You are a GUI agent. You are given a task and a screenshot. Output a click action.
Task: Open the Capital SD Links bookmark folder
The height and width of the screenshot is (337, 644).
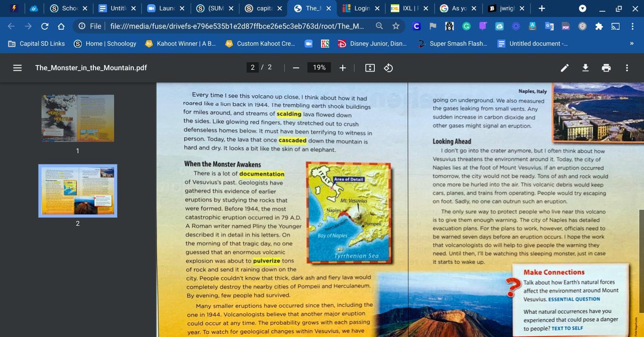pyautogui.click(x=37, y=43)
